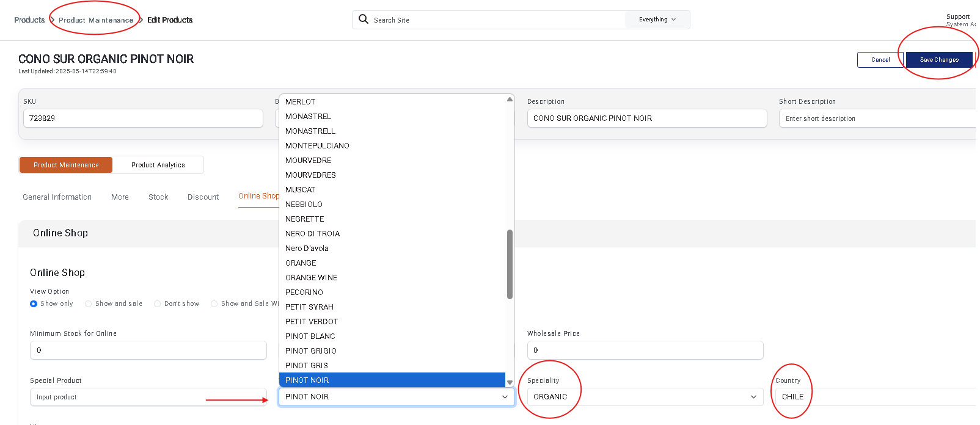Viewport: 980px width, 425px height.
Task: Click the dropdown list scrollbar thumb
Action: pyautogui.click(x=510, y=264)
